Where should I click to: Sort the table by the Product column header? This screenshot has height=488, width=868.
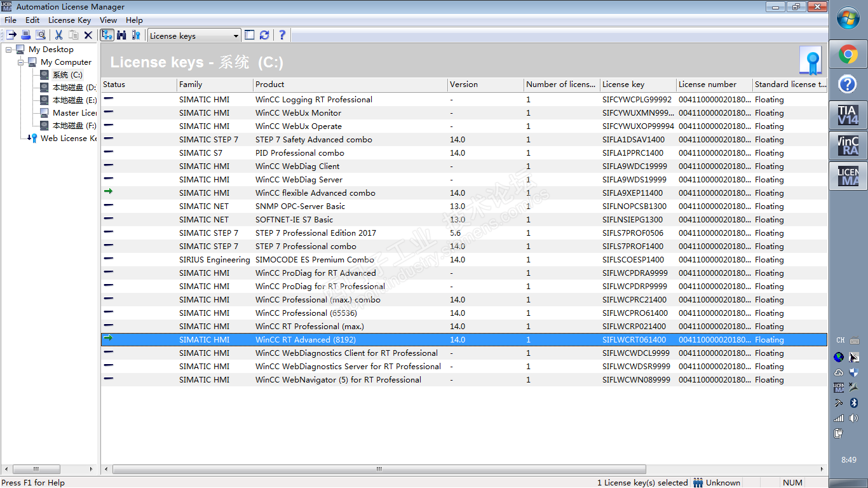click(350, 85)
